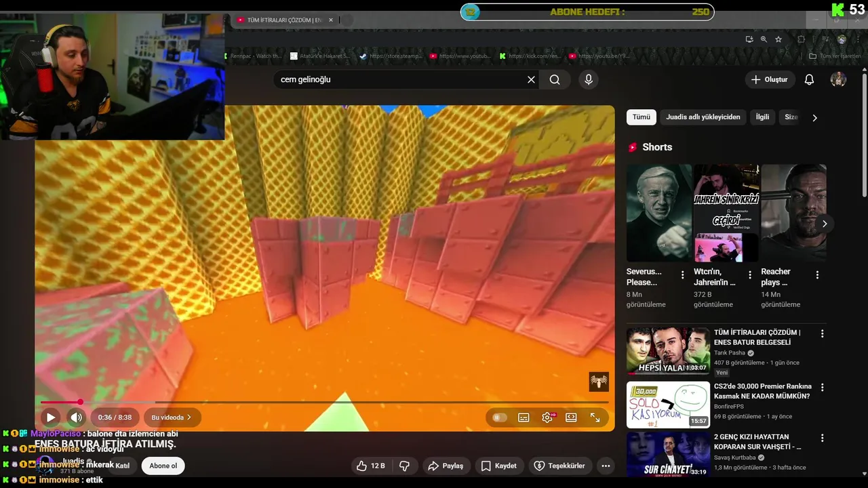Viewport: 868px width, 488px height.
Task: Show next Shorts with the arrow
Action: point(824,224)
